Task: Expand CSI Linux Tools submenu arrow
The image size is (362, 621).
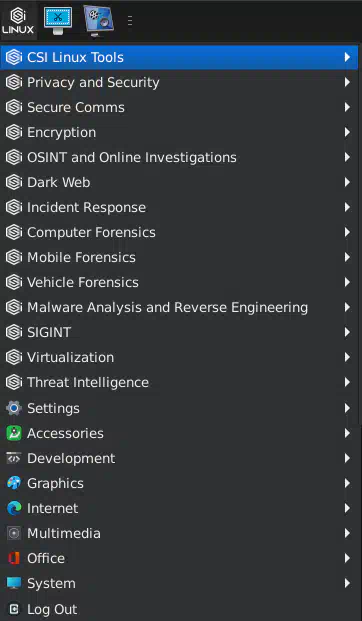Action: click(x=347, y=57)
